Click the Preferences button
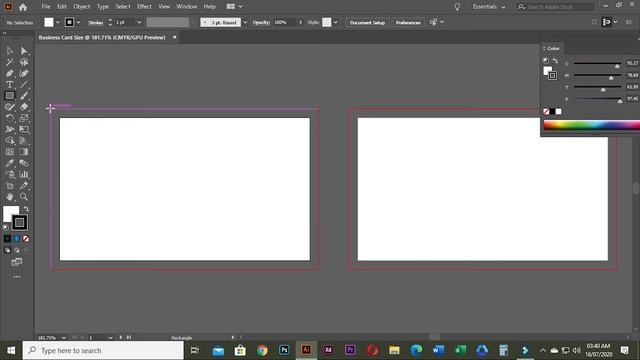Screen dimensions: 640x360 point(408,22)
